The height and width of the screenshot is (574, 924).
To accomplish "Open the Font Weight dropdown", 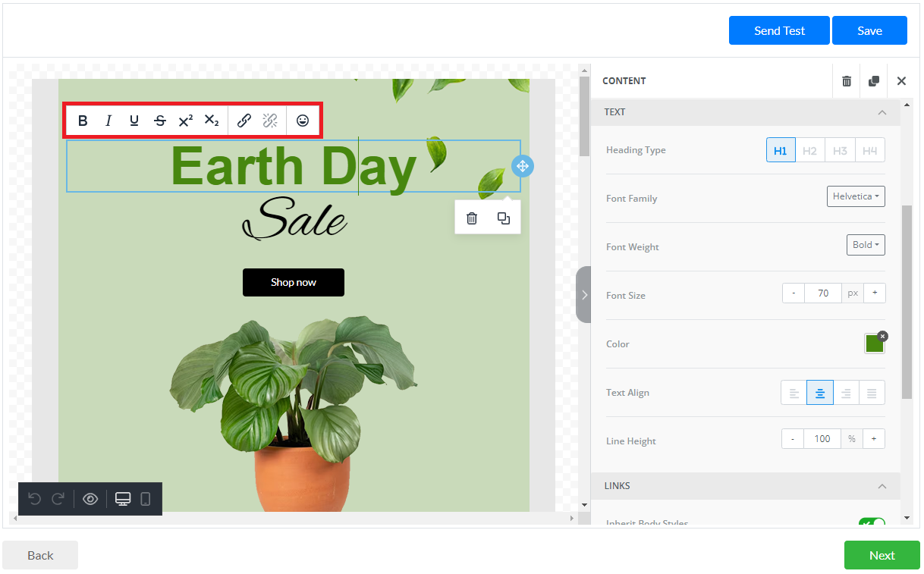I will point(866,245).
